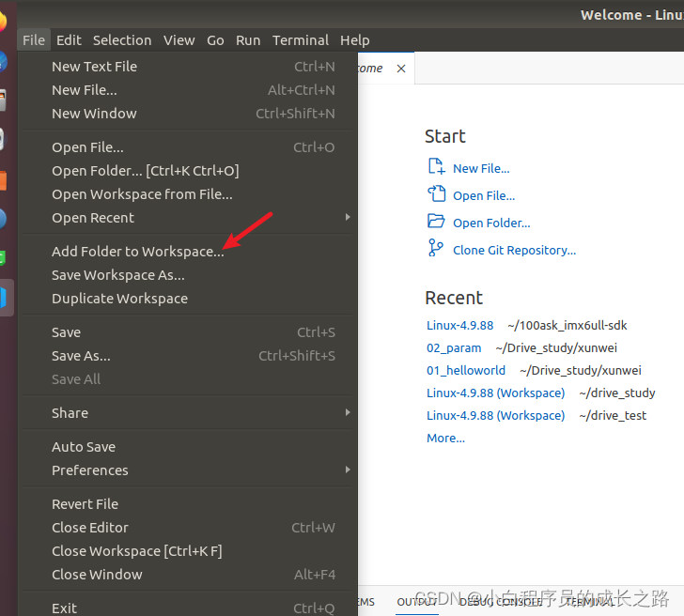Open Linux-4.9.88 (Workspace) in ~/drive_test
Screen dimensions: 684x616
coord(495,415)
